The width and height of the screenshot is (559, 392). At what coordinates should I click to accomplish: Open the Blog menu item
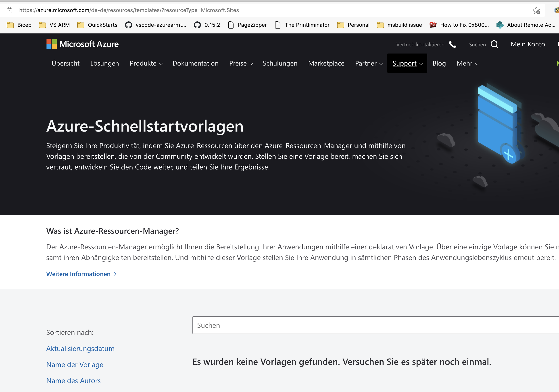click(439, 63)
